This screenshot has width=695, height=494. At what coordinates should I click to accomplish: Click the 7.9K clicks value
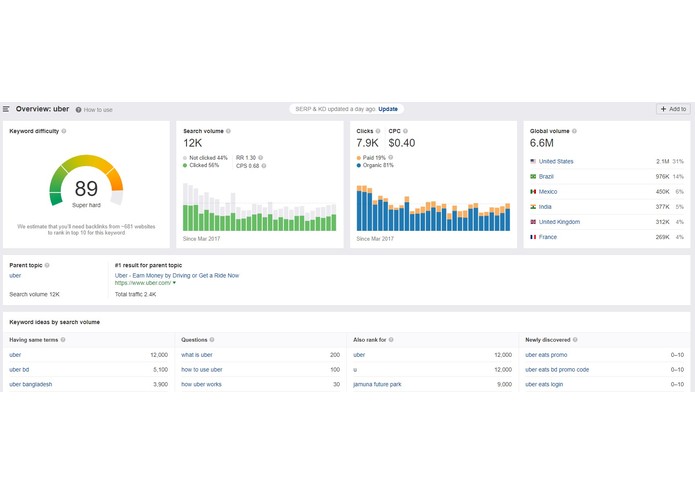click(x=367, y=143)
